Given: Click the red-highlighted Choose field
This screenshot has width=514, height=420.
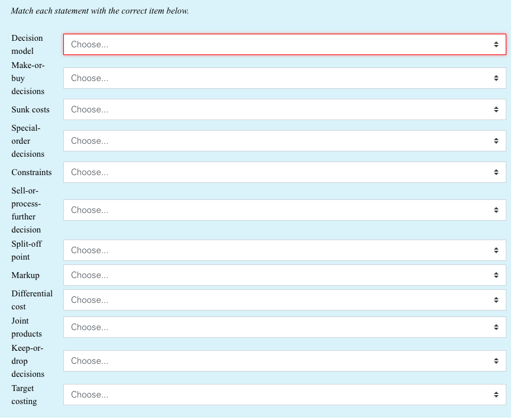Looking at the screenshot, I should pyautogui.click(x=285, y=44).
